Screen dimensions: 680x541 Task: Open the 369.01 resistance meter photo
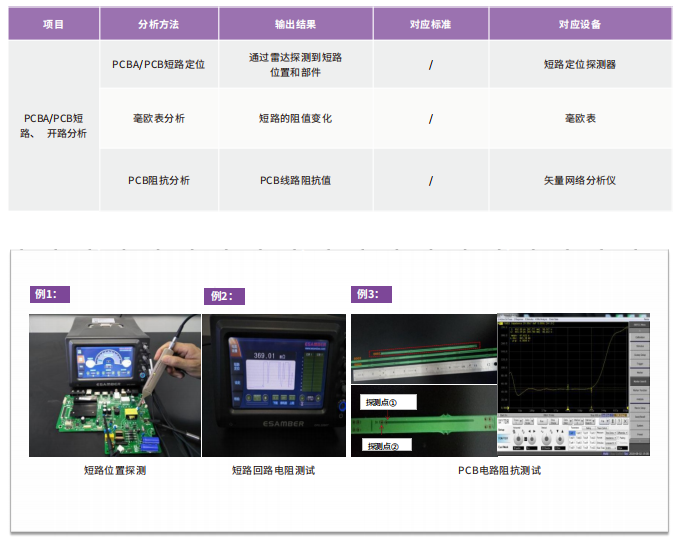[x=274, y=385]
